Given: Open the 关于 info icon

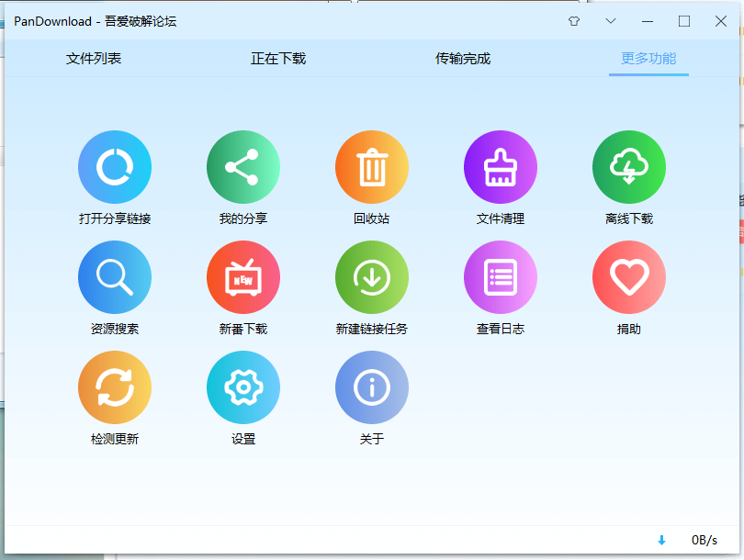Looking at the screenshot, I should tap(372, 386).
